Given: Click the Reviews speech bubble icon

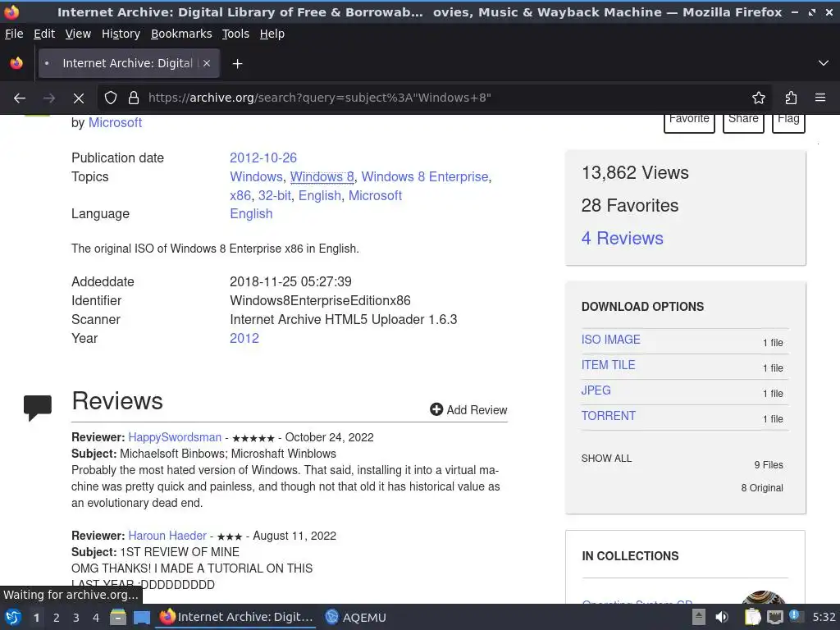Looking at the screenshot, I should pos(38,408).
